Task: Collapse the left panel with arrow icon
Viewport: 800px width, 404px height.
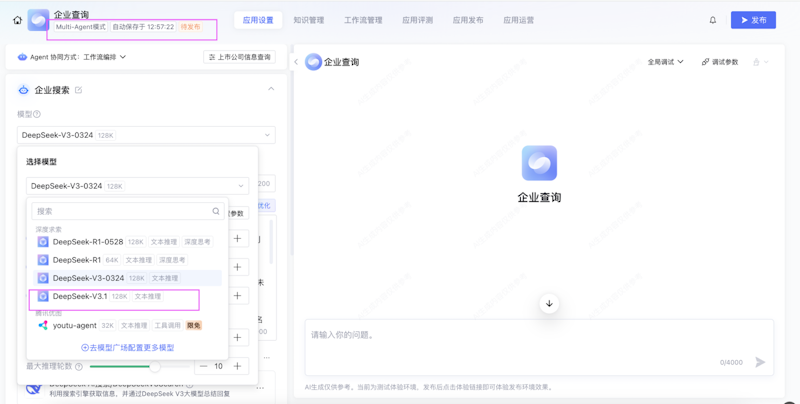Action: pos(296,62)
